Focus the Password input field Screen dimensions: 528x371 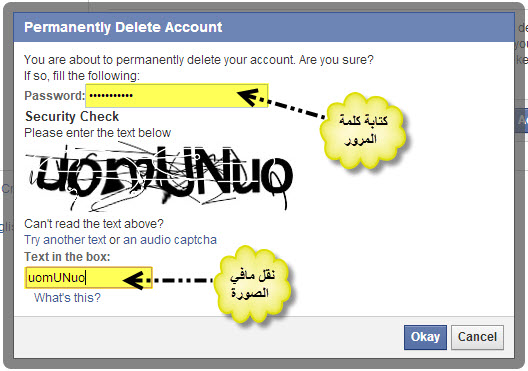177,96
